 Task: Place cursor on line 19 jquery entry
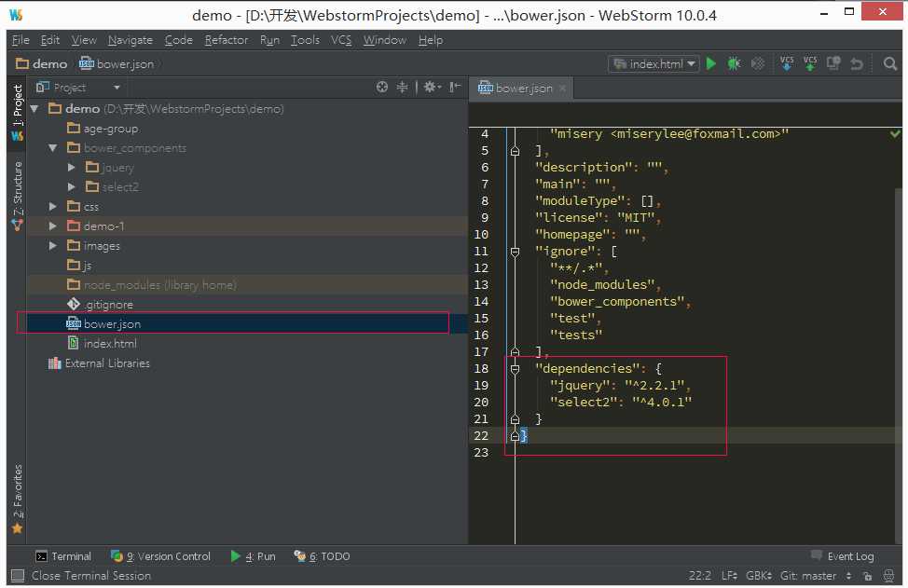pyautogui.click(x=620, y=386)
